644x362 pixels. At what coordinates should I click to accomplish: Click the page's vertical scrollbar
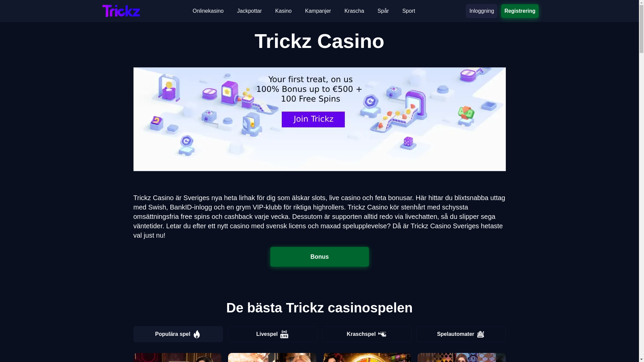tap(641, 181)
